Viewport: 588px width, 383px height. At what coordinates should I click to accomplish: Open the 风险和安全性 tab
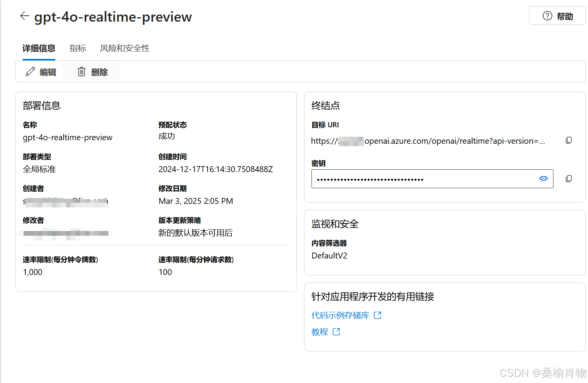[x=125, y=48]
